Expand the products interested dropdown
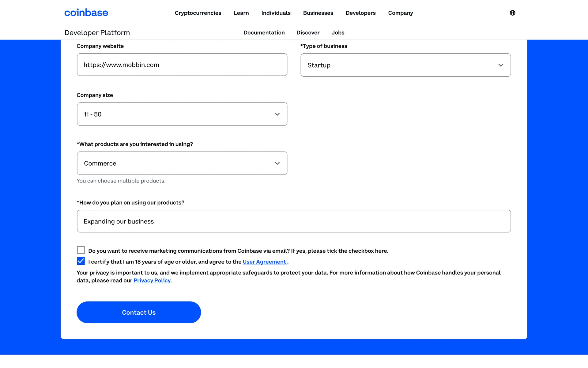Image resolution: width=588 pixels, height=368 pixels. tap(182, 163)
